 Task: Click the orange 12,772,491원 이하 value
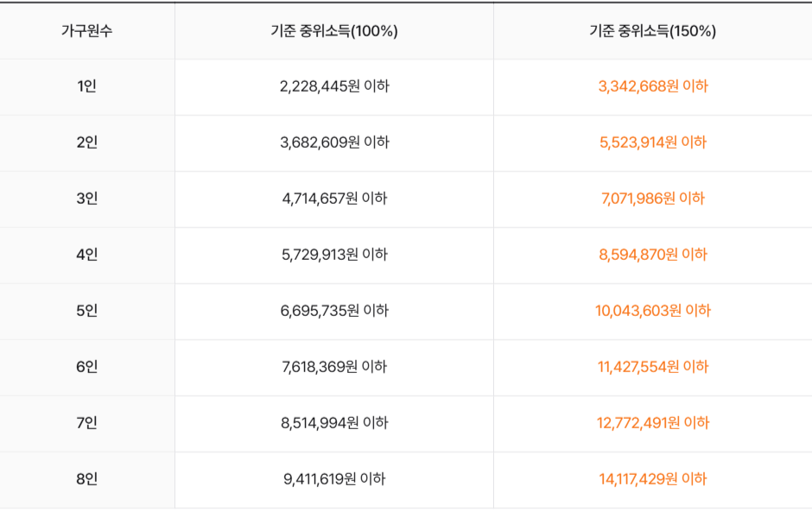tap(653, 423)
